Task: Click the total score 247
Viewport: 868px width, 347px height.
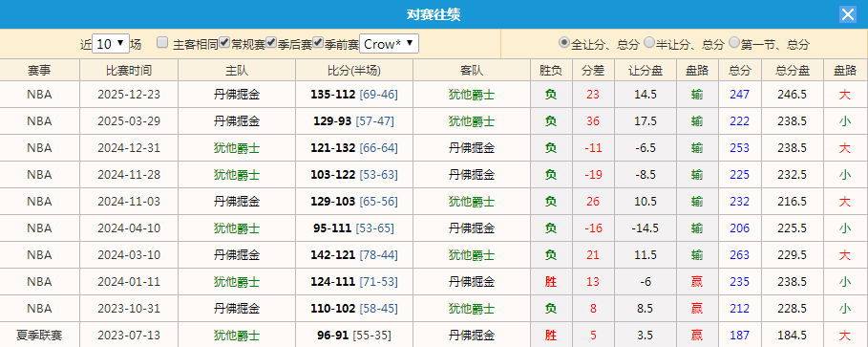Action: point(740,95)
